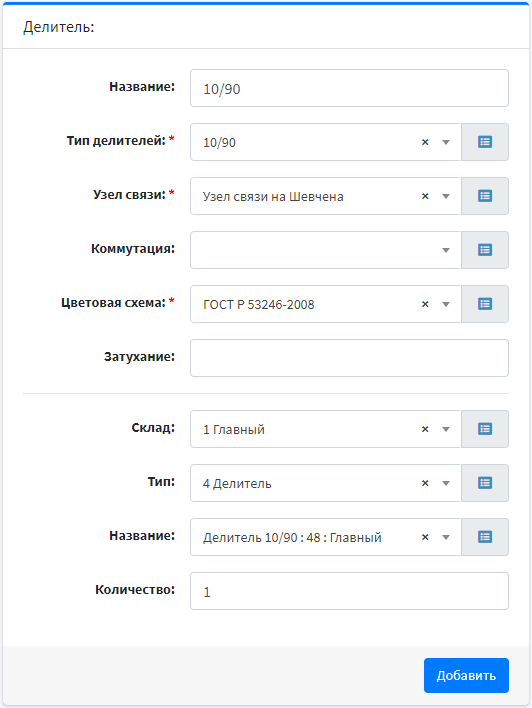Open list icon beside Коммутация field
Screen dimensions: 532x708
[x=485, y=250]
